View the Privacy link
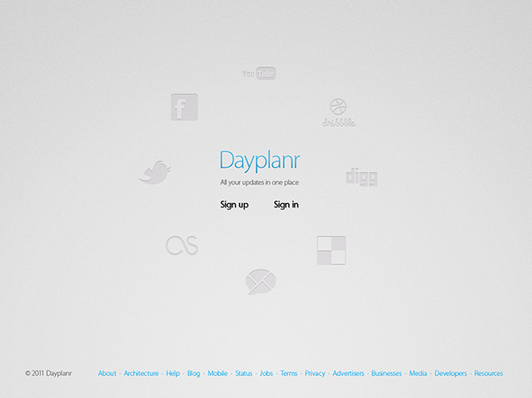 pyautogui.click(x=315, y=373)
